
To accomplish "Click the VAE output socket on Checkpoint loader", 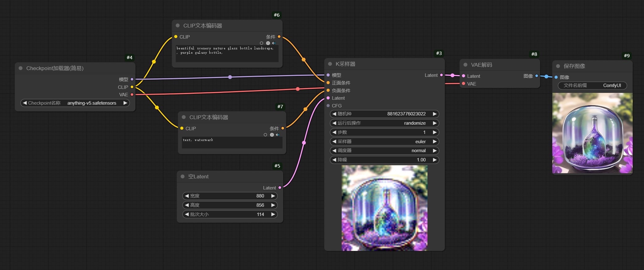I will (x=132, y=94).
